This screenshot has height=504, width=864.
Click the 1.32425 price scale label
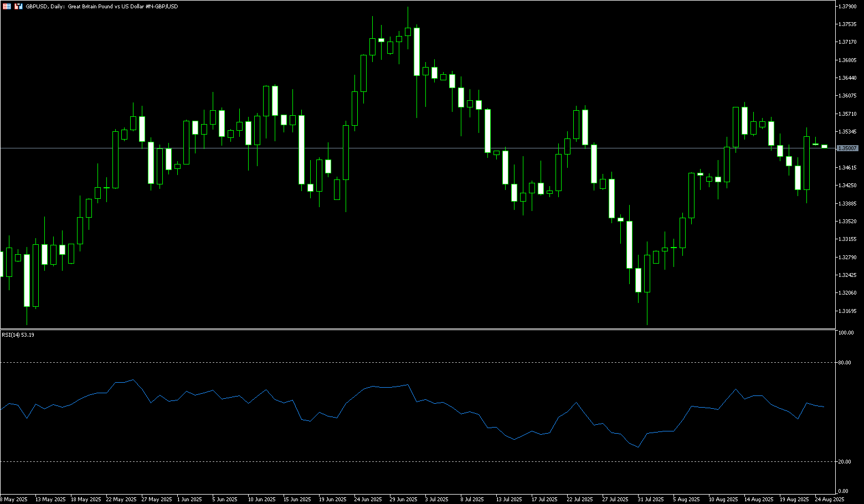coord(848,275)
